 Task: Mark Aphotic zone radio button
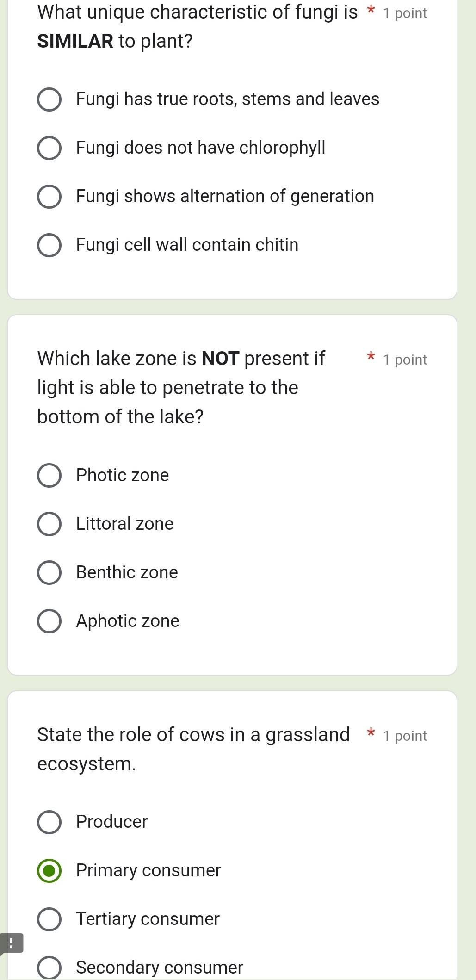(x=49, y=621)
